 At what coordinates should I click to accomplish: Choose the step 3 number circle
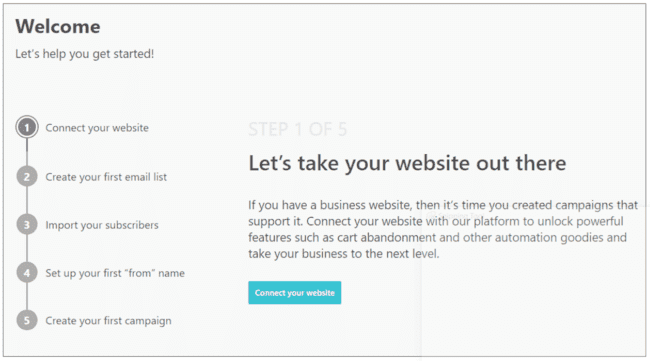click(27, 225)
